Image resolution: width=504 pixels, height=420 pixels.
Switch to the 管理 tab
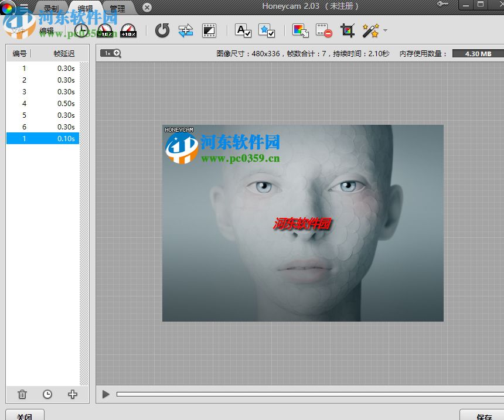pyautogui.click(x=117, y=9)
